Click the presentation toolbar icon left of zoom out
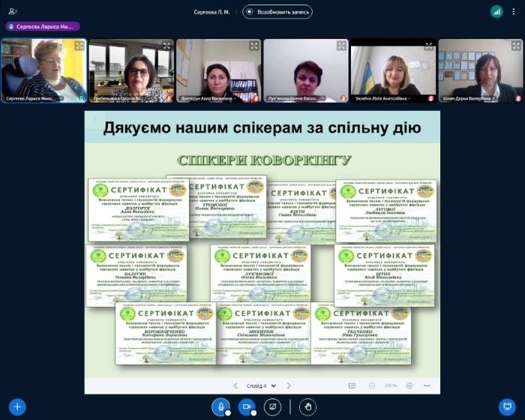Screen dimensions: 525x420 351,385
